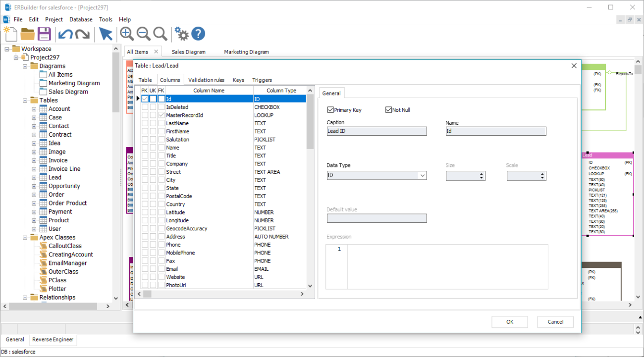The height and width of the screenshot is (357, 644).
Task: Toggle PK checkbox for IsDeleted row
Action: 145,107
